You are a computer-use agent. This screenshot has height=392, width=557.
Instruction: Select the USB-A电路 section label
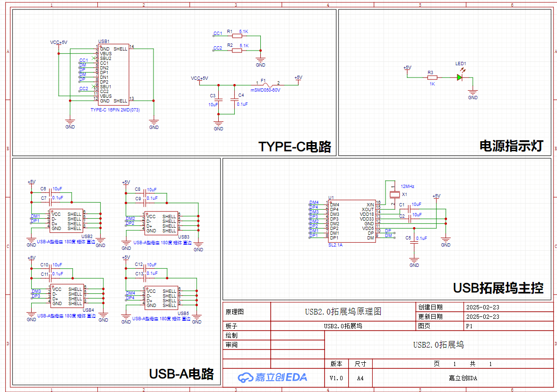point(181,374)
